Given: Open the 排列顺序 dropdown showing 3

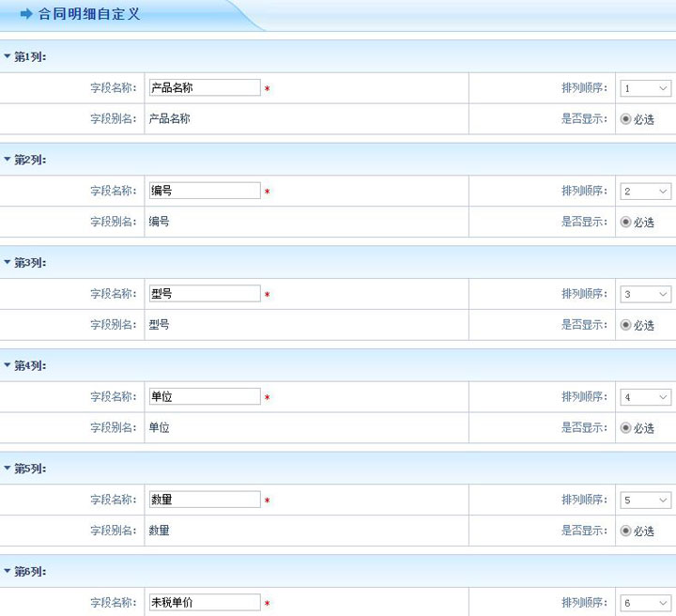Looking at the screenshot, I should click(x=645, y=294).
